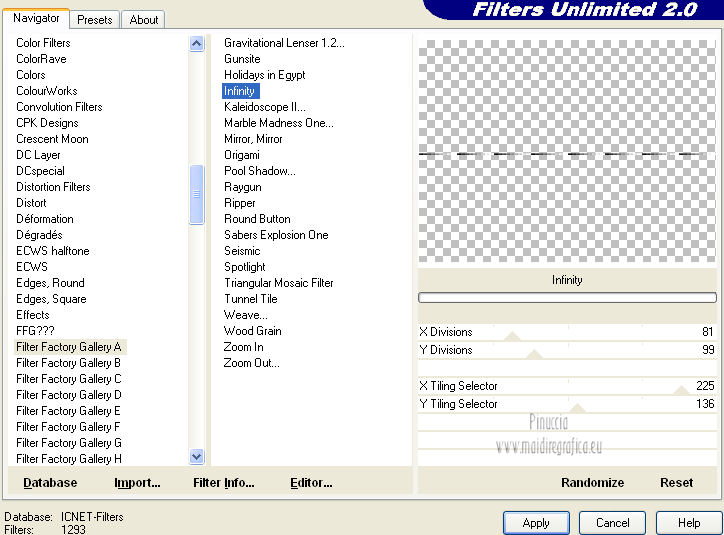The image size is (724, 535).
Task: Select the ColourWorks category
Action: click(x=47, y=91)
